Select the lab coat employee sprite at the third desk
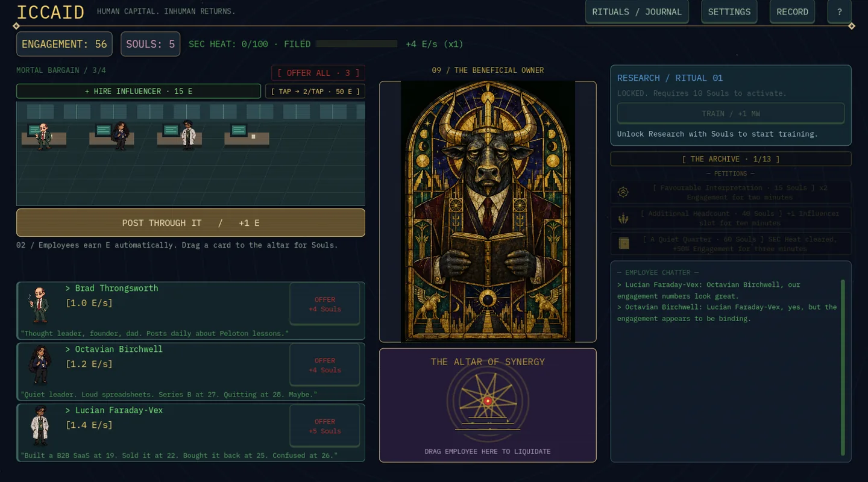Screen dimensions: 868x482 click(x=189, y=136)
